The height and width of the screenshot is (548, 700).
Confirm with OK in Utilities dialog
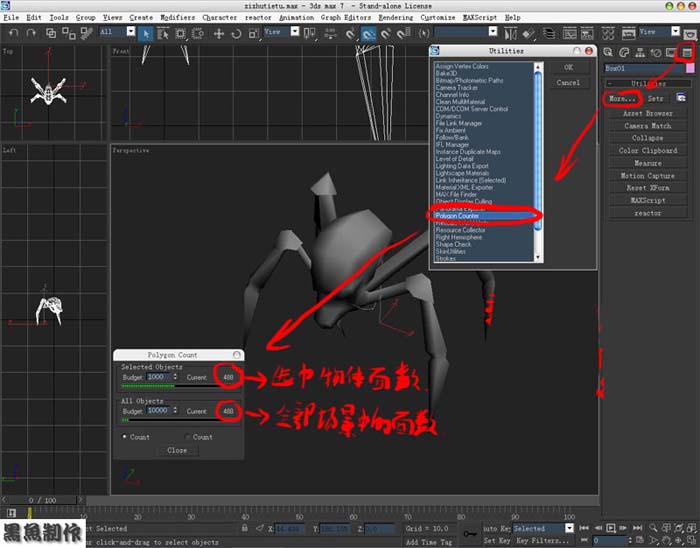568,67
